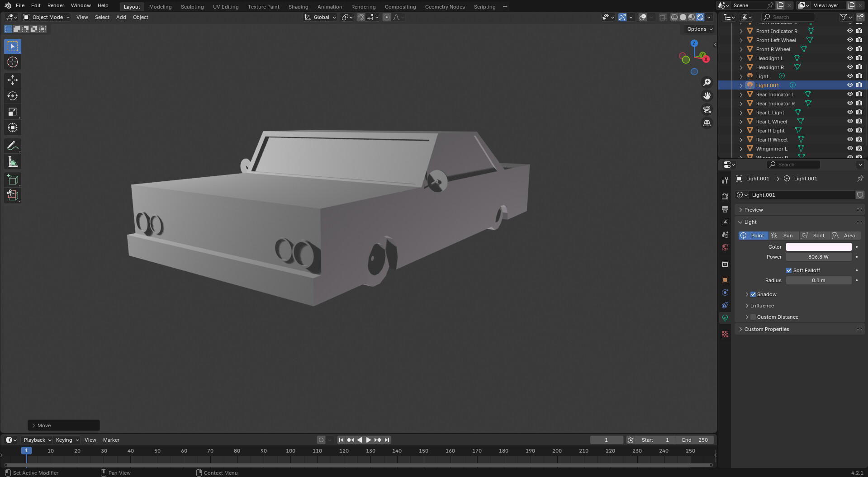Open the Object Mode dropdown

46,17
